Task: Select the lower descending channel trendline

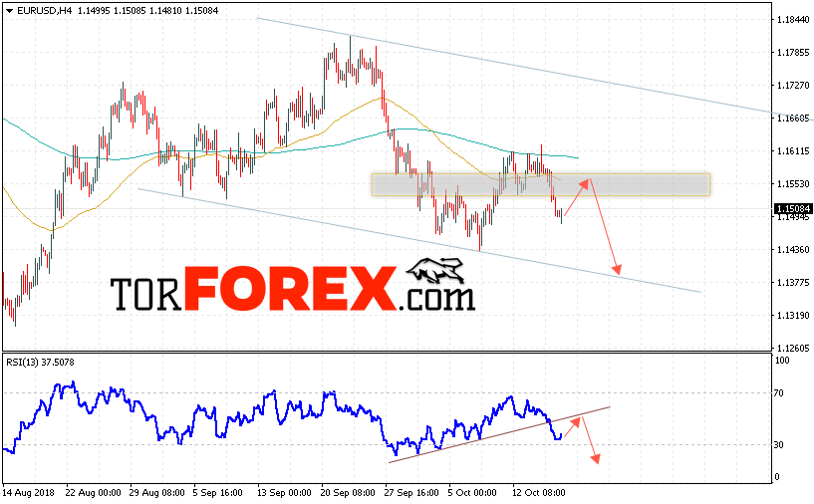Action: (418, 240)
